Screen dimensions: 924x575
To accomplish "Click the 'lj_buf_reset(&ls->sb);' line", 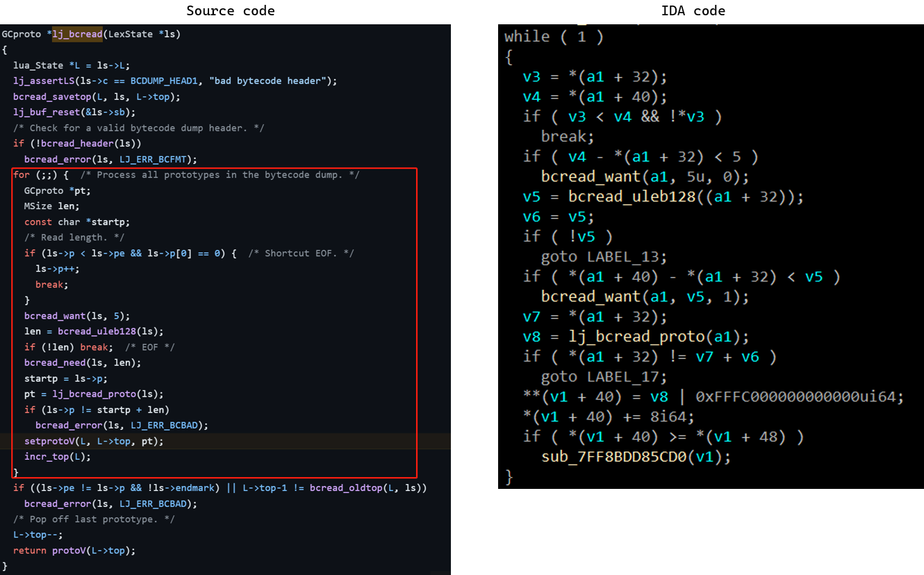I will pyautogui.click(x=74, y=112).
